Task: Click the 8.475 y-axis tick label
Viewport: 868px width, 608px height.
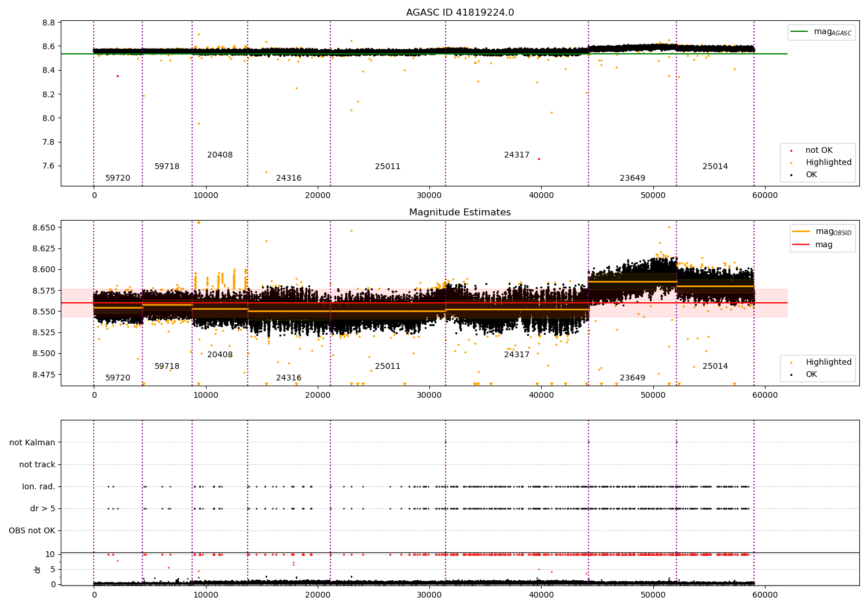Action: (x=44, y=375)
